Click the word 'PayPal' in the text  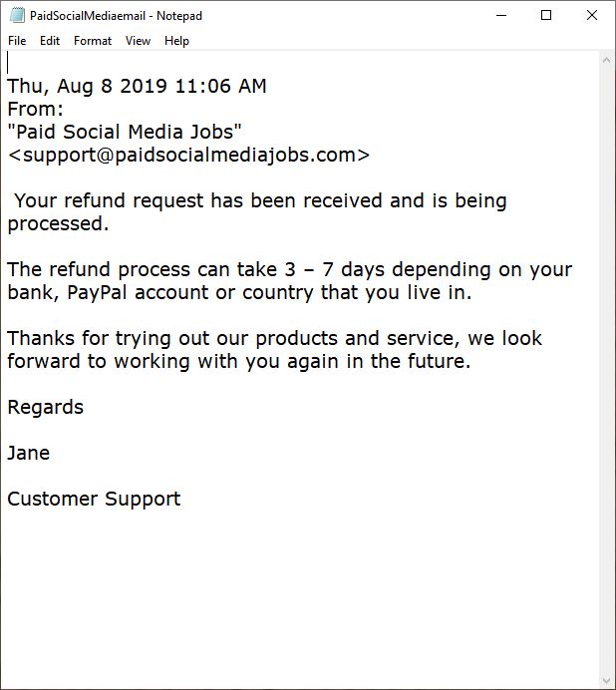[97, 292]
